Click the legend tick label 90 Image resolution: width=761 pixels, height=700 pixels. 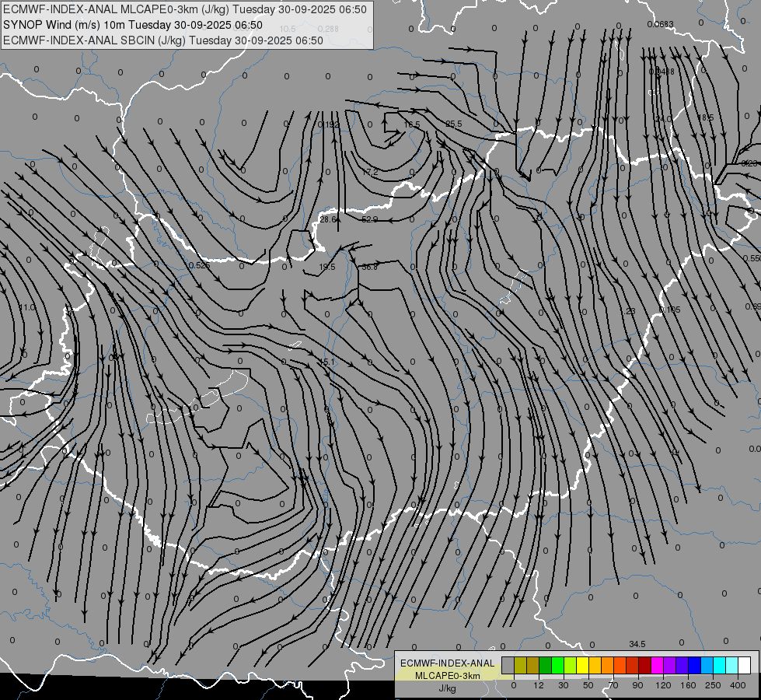[x=637, y=685]
